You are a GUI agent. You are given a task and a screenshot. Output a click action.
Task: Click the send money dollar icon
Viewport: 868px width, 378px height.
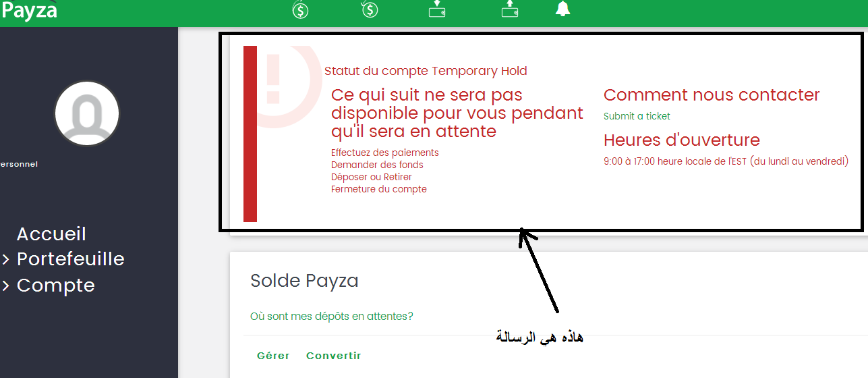click(x=300, y=9)
